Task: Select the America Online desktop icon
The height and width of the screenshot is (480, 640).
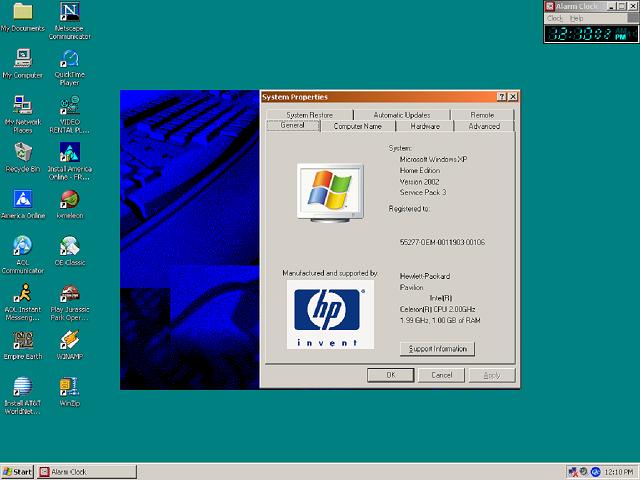Action: [x=22, y=198]
